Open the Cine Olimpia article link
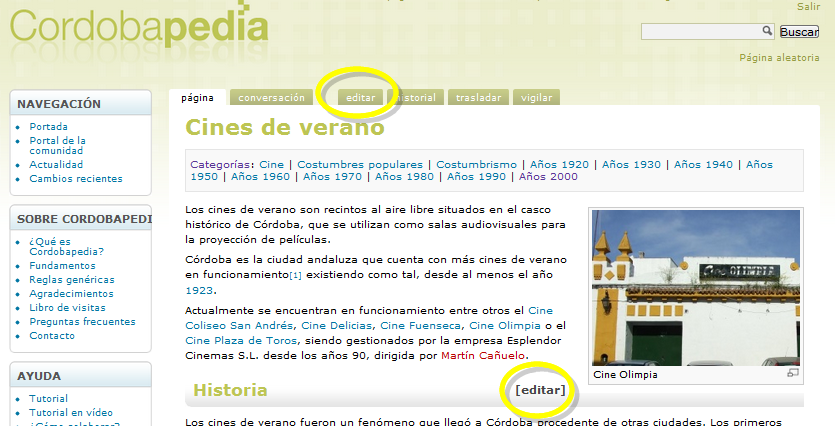 [505, 325]
